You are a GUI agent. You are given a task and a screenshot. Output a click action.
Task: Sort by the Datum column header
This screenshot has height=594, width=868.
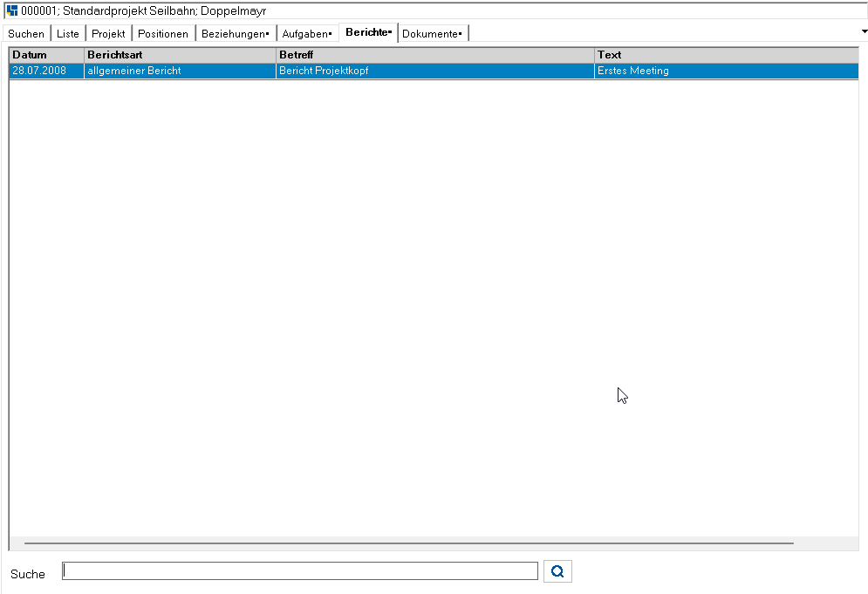coord(46,55)
